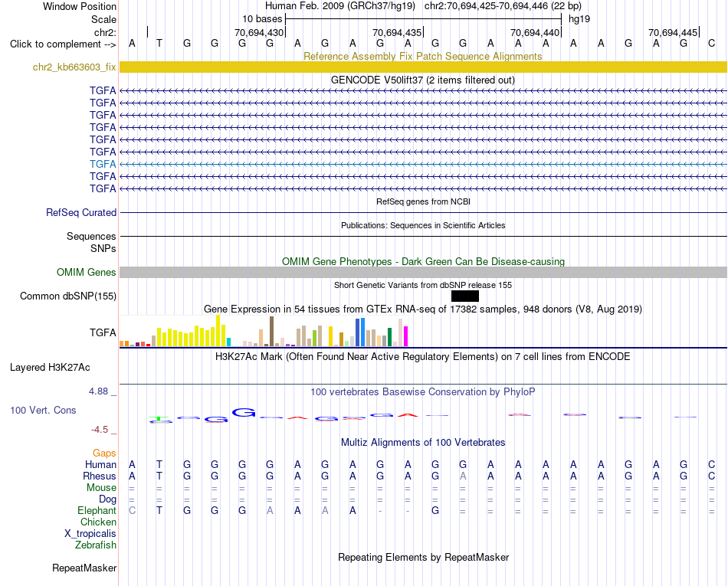This screenshot has width=728, height=586.
Task: Click the 'RefSeq genes from NCBI' title
Action: 423,201
